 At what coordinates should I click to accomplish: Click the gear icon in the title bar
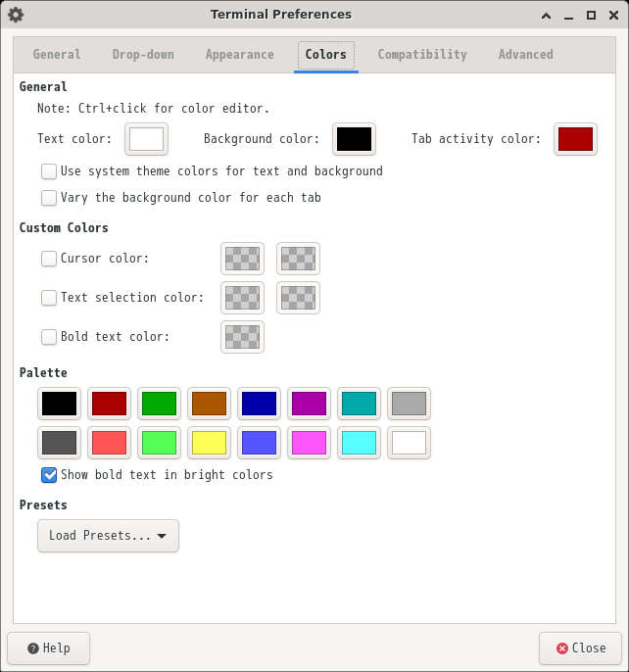pos(16,15)
